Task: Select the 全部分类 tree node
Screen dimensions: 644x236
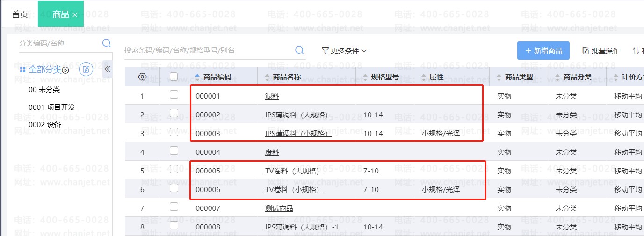Action: coord(45,70)
